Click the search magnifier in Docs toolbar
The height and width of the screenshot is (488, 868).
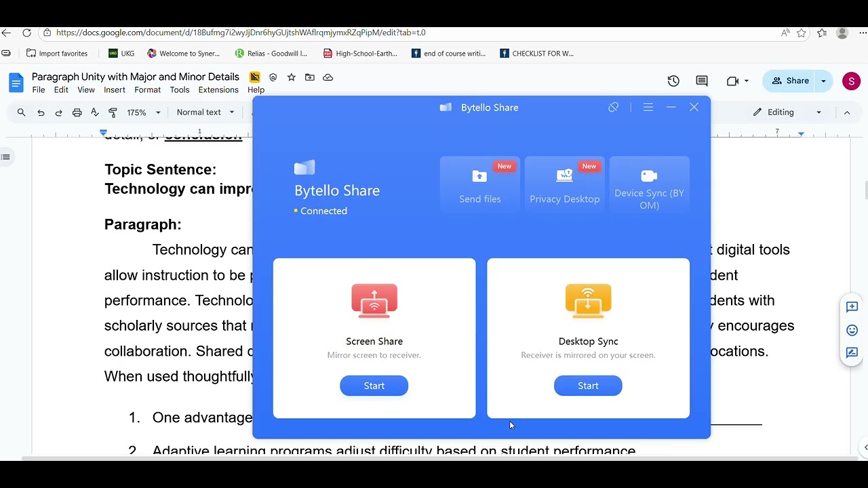click(x=21, y=113)
